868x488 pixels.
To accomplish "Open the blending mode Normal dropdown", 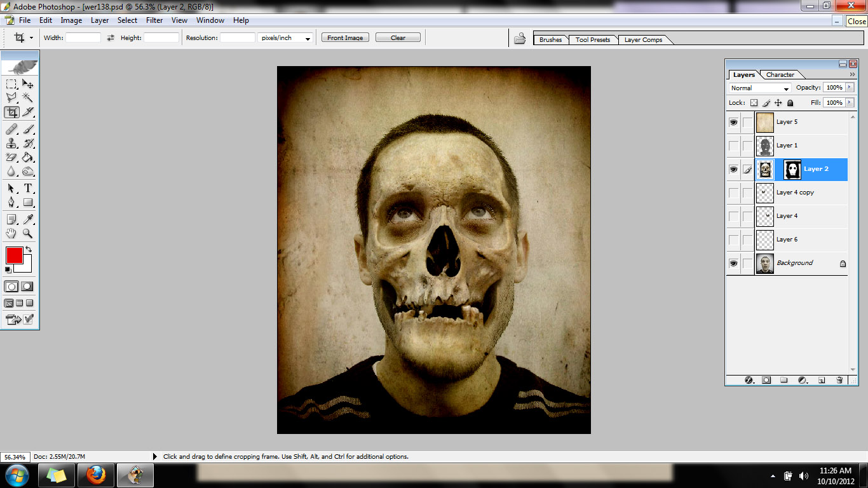I will [760, 88].
